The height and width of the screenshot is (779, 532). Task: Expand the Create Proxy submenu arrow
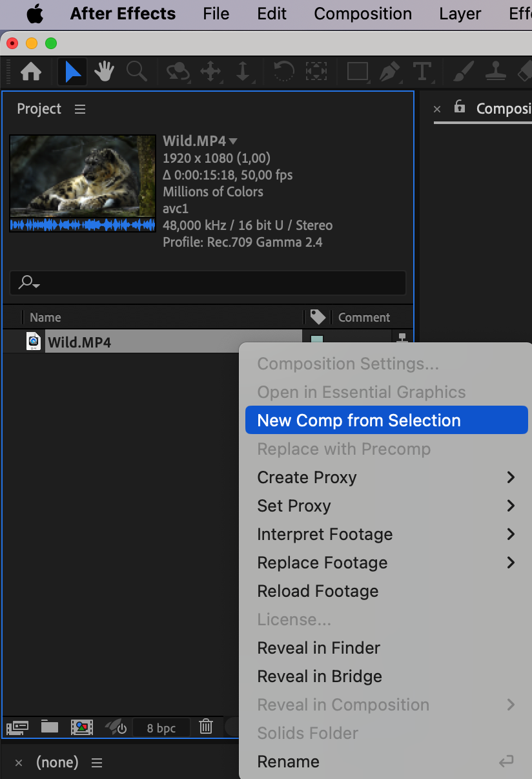511,477
